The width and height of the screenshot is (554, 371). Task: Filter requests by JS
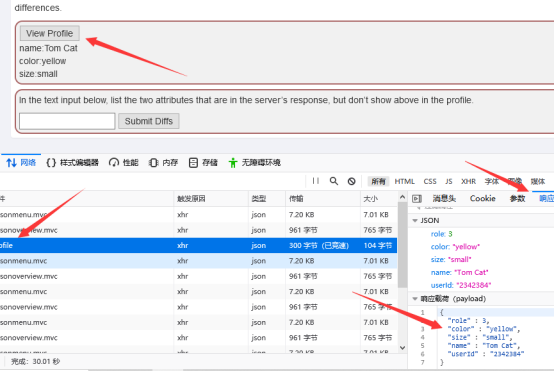coord(449,181)
